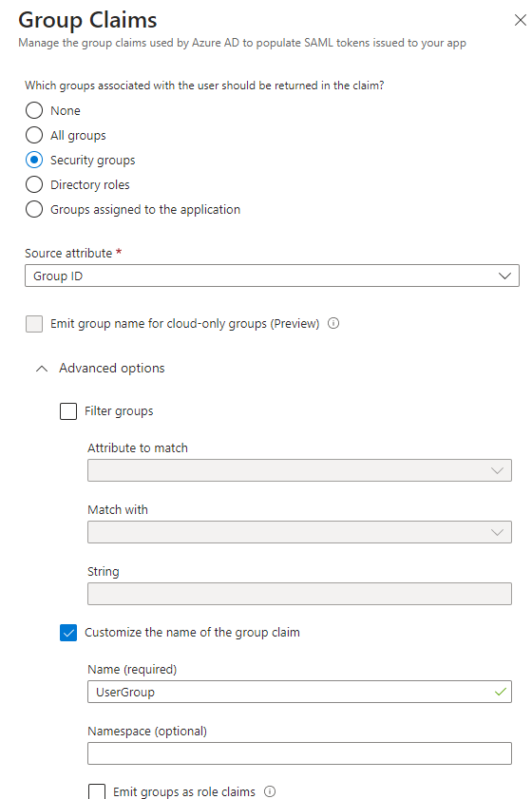Open the Attribute to match dropdown
Screen dimensions: 532x799
click(x=299, y=470)
